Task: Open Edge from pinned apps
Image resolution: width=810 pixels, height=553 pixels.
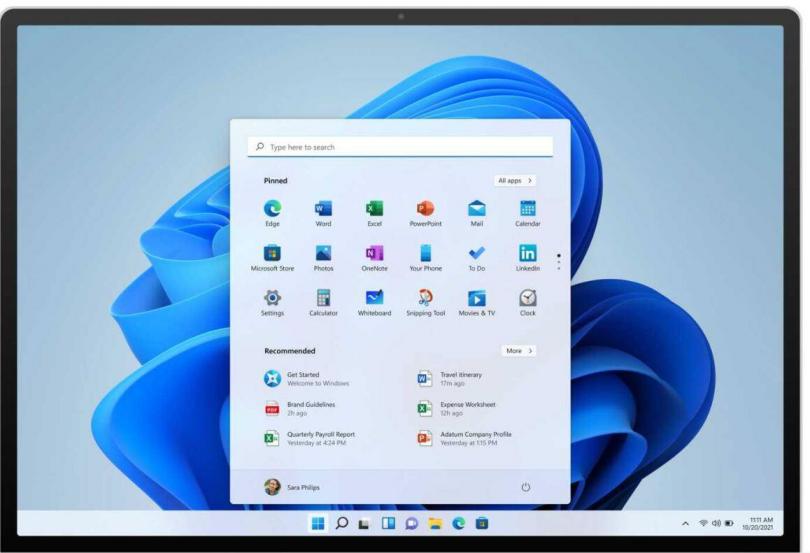Action: pyautogui.click(x=272, y=213)
